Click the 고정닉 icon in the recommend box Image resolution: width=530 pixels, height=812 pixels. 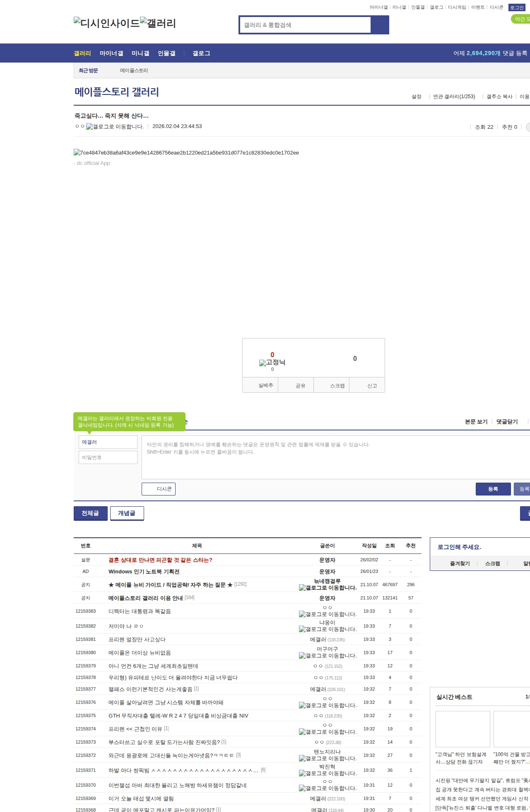pos(272,362)
